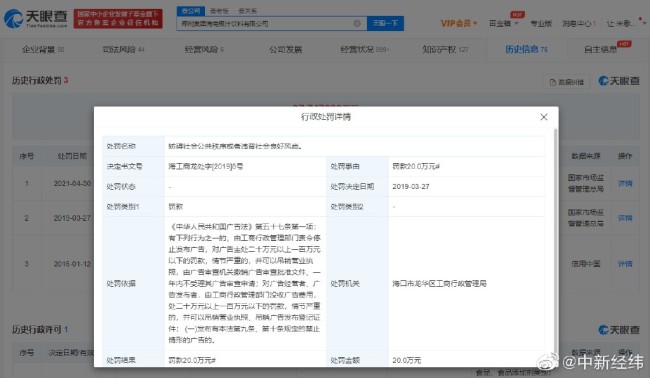Switch to the 自主信息 tab
This screenshot has width=650, height=378.
tap(601, 50)
